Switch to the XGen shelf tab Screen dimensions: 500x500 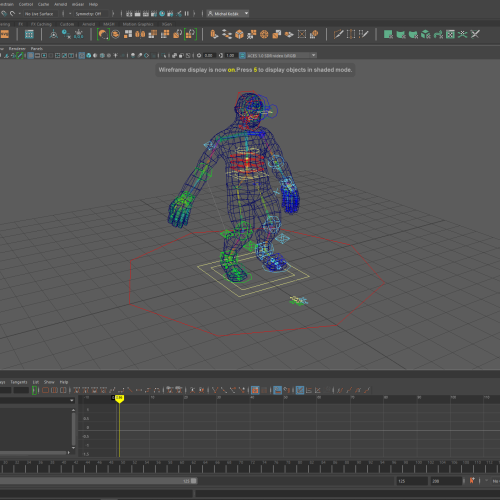[x=167, y=24]
